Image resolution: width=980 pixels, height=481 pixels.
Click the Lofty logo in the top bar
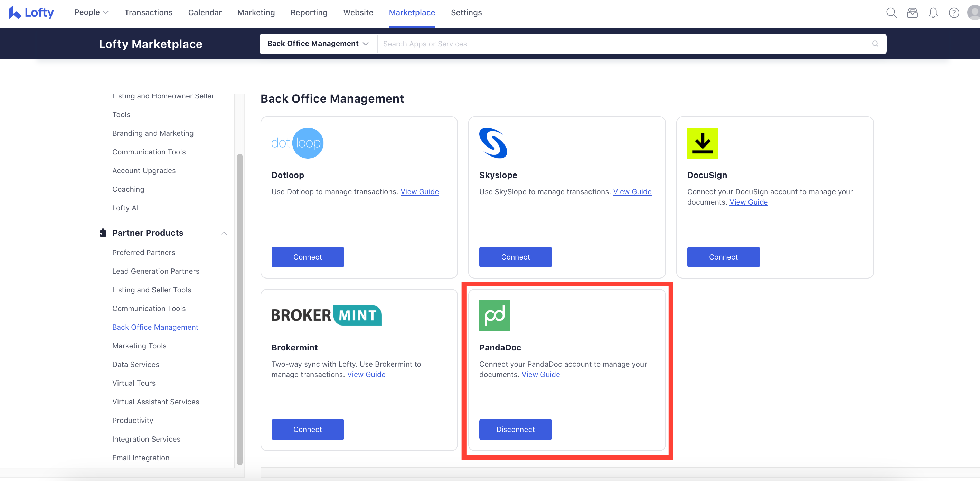[30, 12]
